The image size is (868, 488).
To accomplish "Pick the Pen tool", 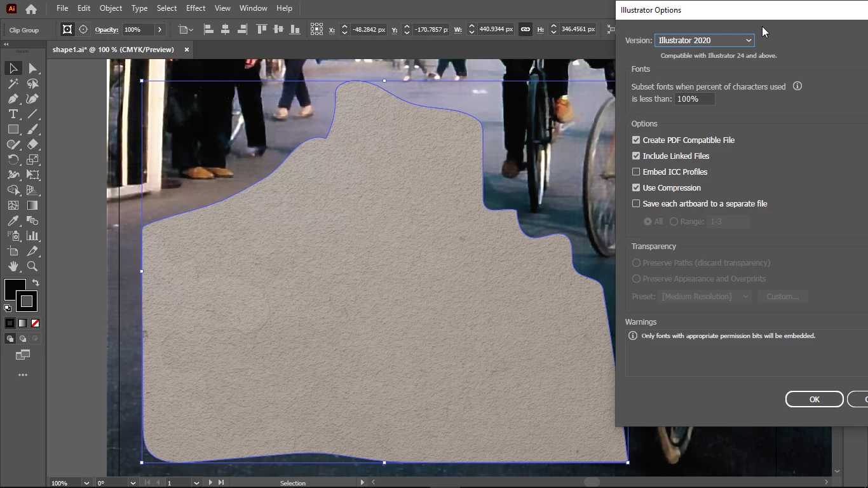I will [x=13, y=98].
